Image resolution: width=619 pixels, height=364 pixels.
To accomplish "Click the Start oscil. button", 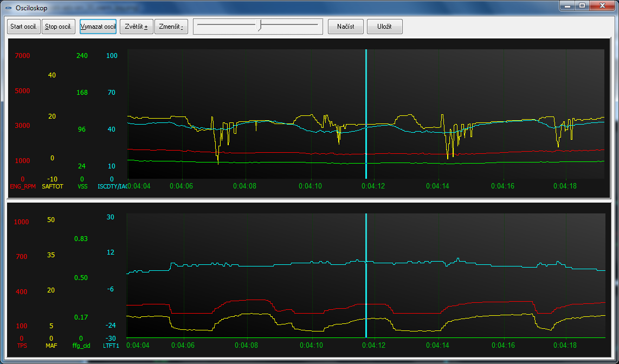I will point(23,27).
